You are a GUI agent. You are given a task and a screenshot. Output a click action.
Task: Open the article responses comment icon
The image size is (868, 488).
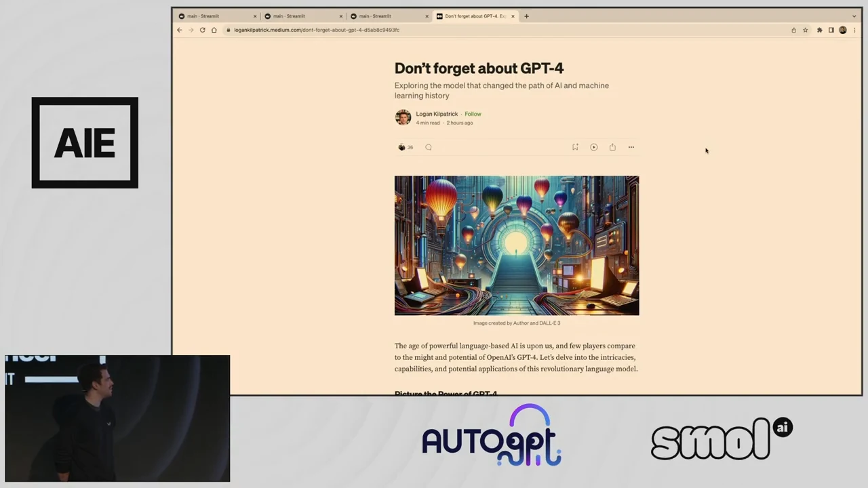428,147
